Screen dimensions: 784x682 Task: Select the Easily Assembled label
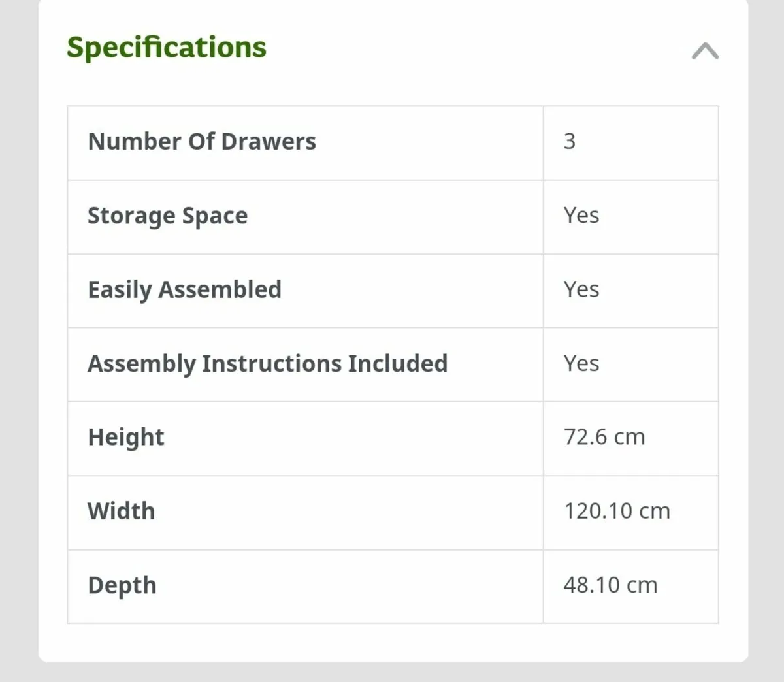pos(185,290)
